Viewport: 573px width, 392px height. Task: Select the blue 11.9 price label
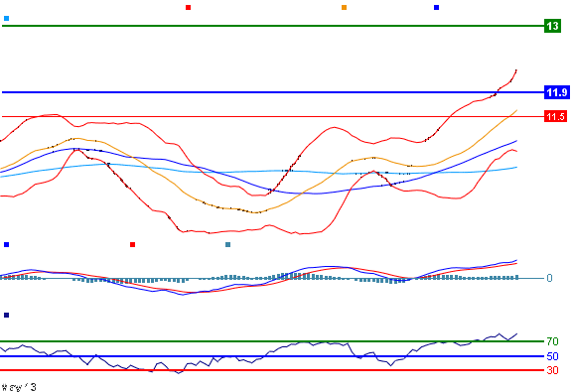pos(557,92)
